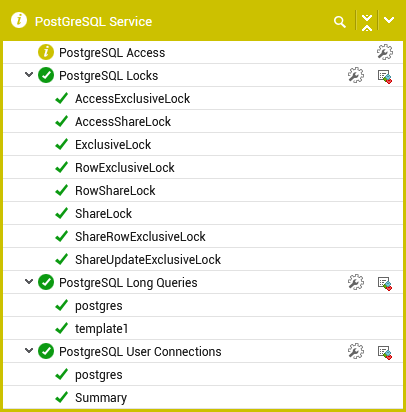This screenshot has width=406, height=412.
Task: Select the RowShareLock entry
Action: pyautogui.click(x=115, y=191)
